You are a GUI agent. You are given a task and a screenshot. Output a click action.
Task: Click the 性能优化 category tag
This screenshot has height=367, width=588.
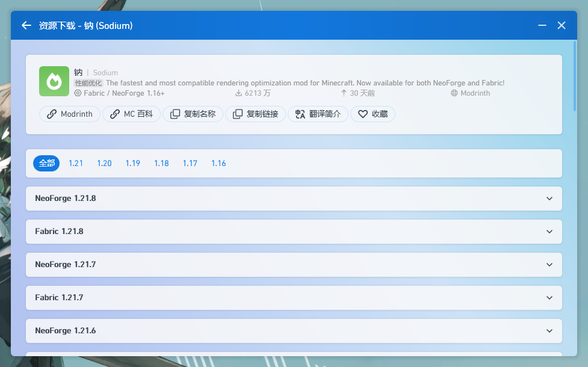(88, 83)
